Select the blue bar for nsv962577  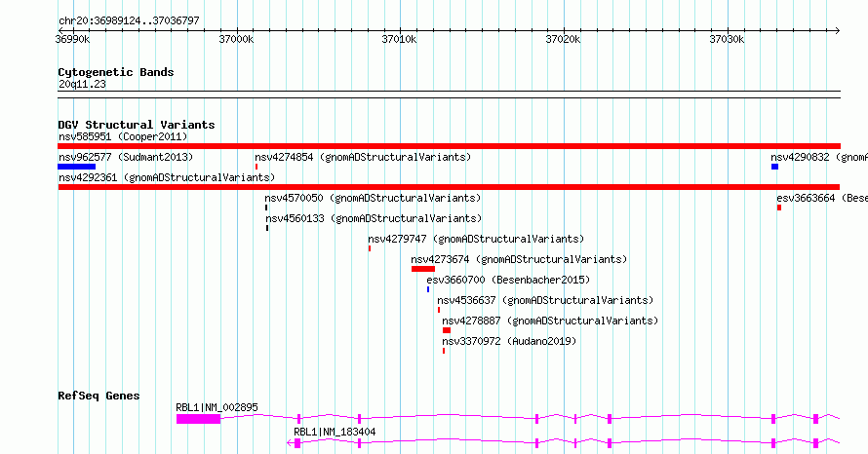[77, 167]
